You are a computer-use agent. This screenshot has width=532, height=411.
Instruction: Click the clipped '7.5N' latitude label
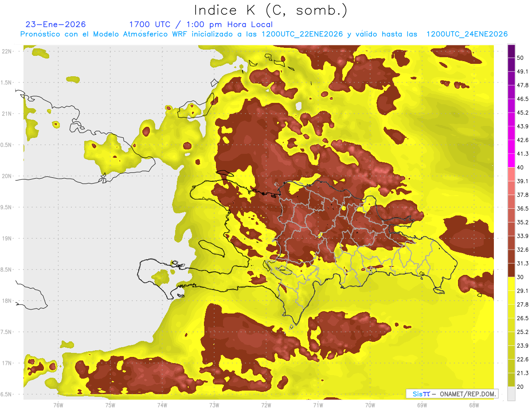pos(6,332)
